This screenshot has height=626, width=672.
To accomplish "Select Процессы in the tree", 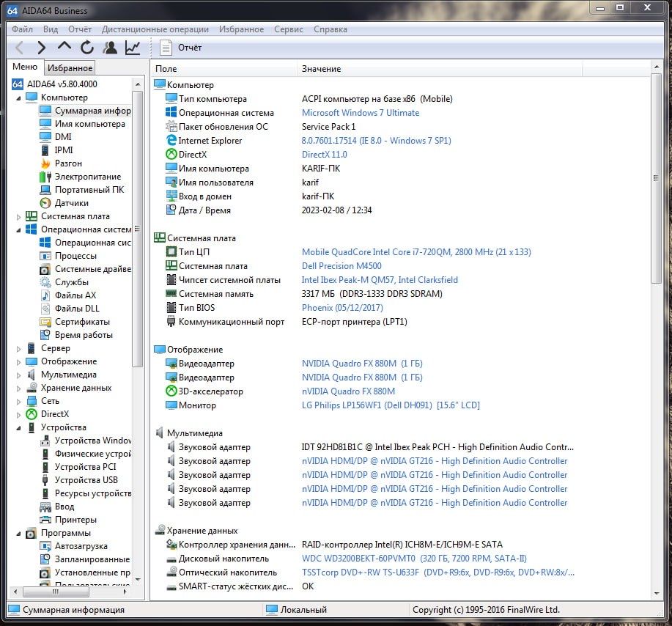I will (75, 256).
